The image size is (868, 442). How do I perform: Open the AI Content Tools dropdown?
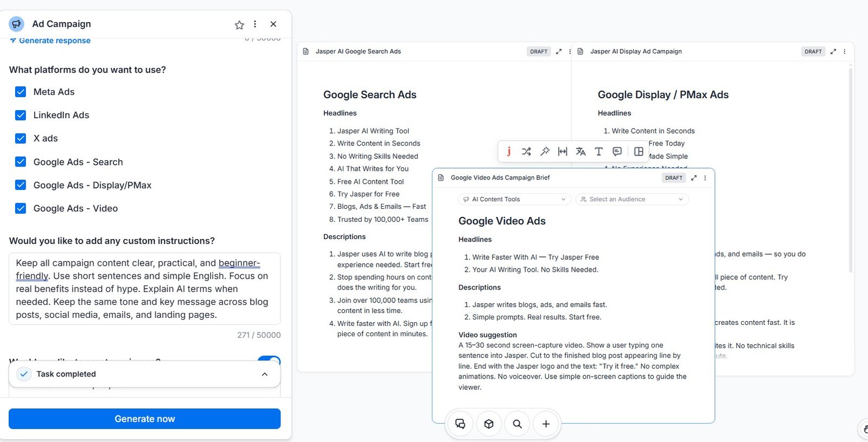click(515, 199)
